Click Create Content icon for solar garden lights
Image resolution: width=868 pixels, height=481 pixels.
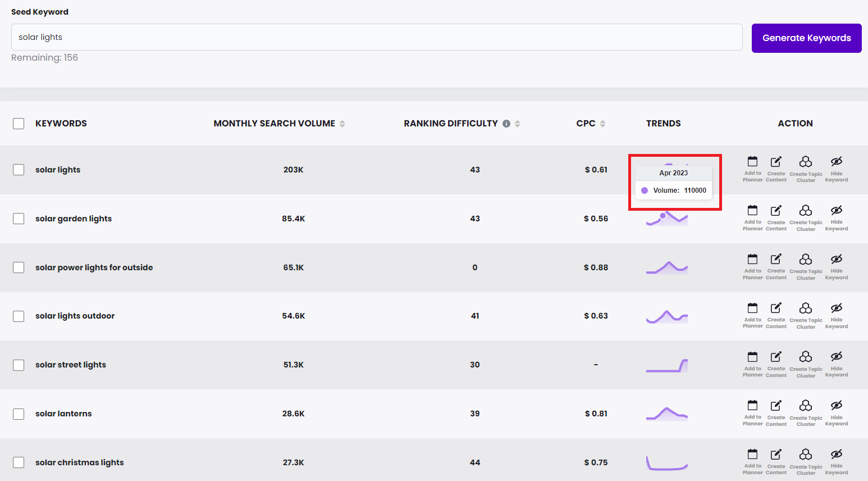click(776, 217)
